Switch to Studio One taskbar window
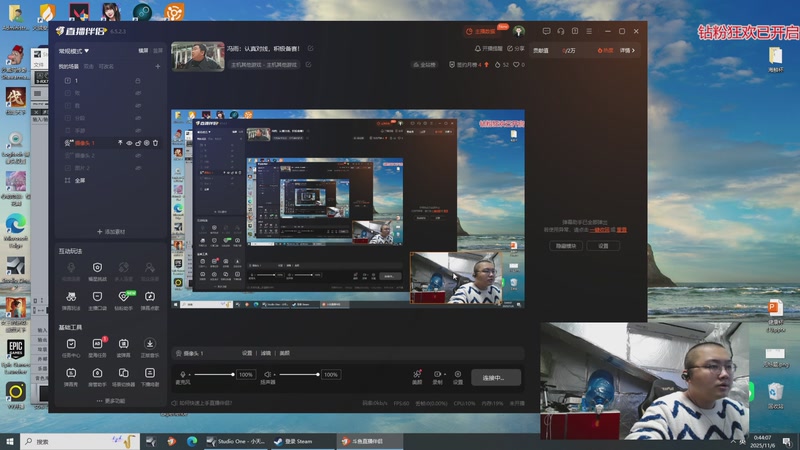Image resolution: width=800 pixels, height=450 pixels. (236, 442)
